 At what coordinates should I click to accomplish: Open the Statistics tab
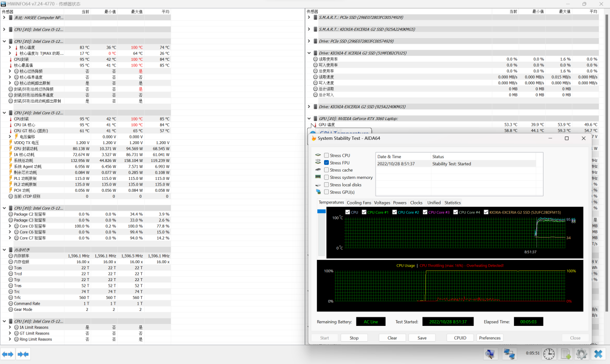click(452, 203)
